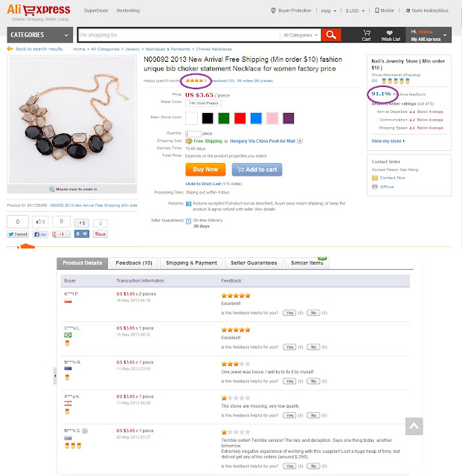Click the Contact Now envelope icon
This screenshot has height=476, width=462.
[x=375, y=178]
